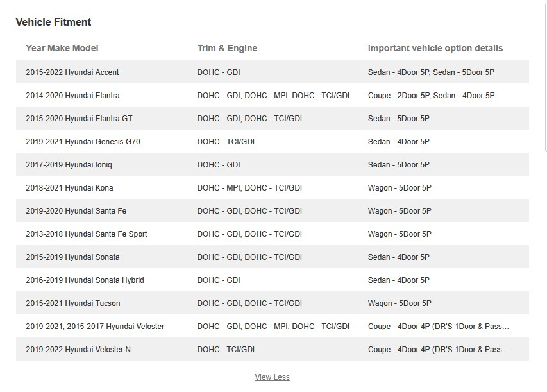The width and height of the screenshot is (547, 392).
Task: Click the Important vehicle option details header
Action: (x=435, y=48)
